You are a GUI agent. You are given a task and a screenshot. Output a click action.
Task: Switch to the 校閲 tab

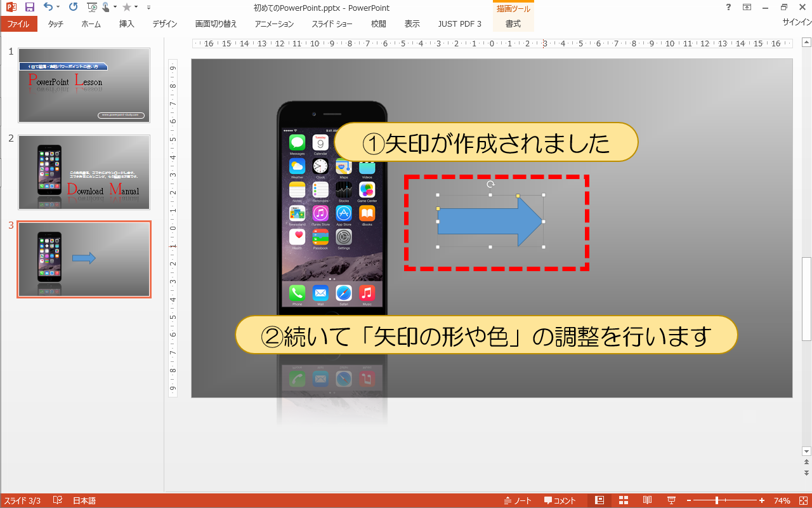click(x=379, y=24)
